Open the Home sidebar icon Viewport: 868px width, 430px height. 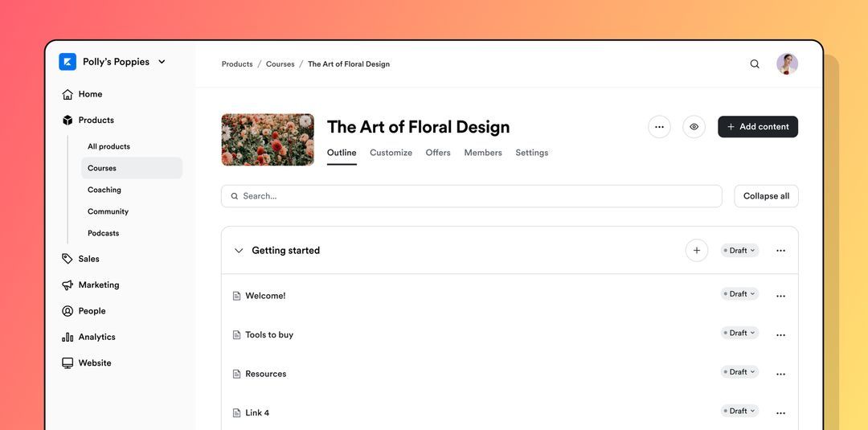[x=68, y=94]
